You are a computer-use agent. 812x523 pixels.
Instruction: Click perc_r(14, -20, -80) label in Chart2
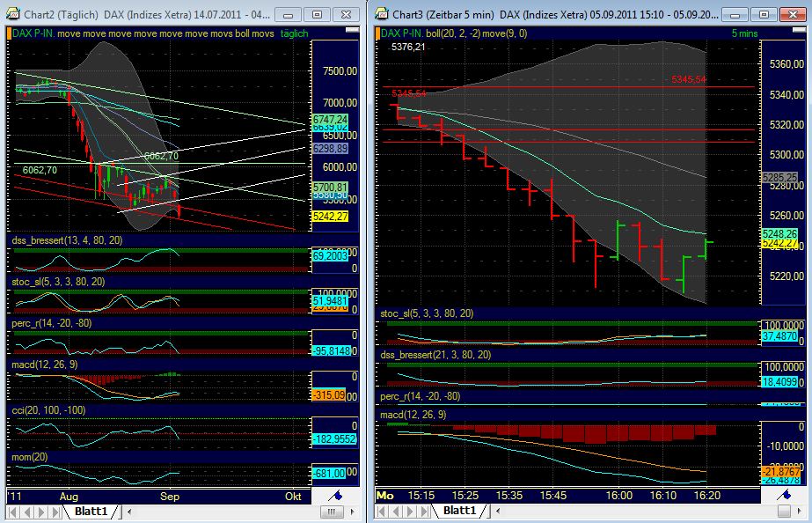(x=51, y=323)
